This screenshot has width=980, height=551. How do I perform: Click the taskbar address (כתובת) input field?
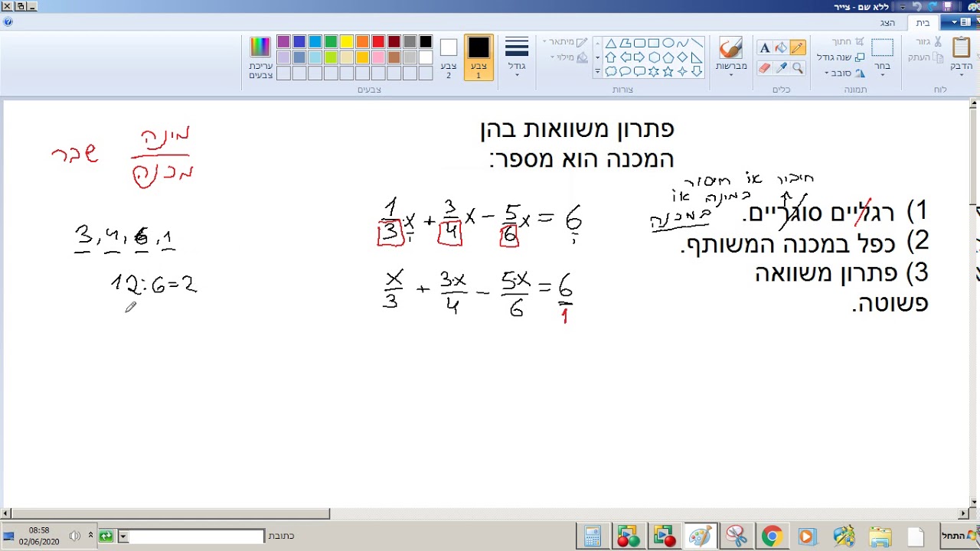click(x=197, y=536)
